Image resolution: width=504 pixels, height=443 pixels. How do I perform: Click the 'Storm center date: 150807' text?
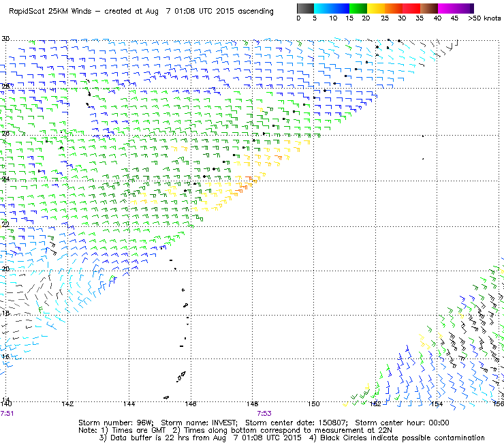coord(296,423)
